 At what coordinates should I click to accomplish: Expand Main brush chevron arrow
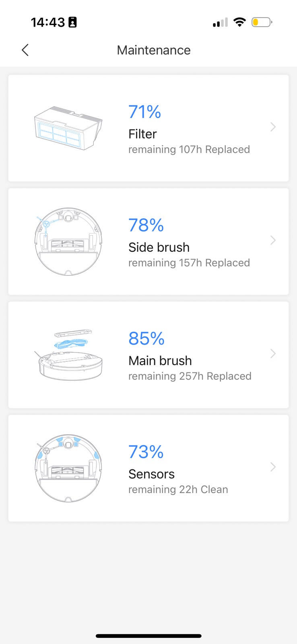(273, 354)
